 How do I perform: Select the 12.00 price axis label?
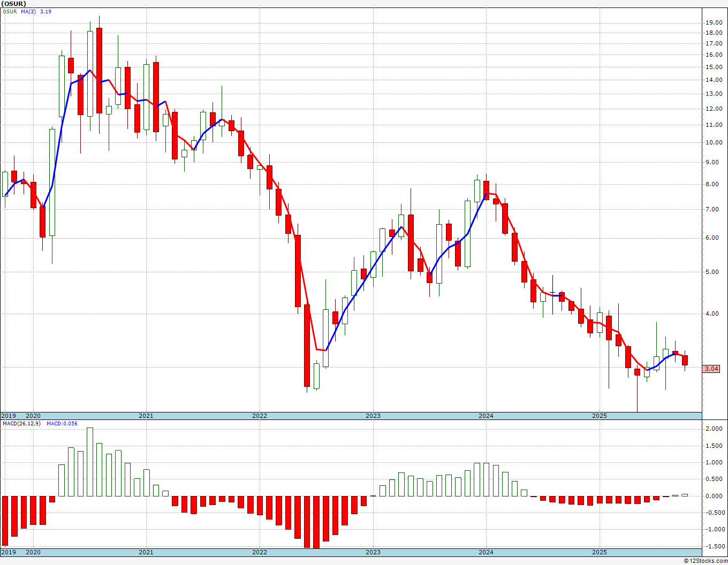pyautogui.click(x=714, y=109)
